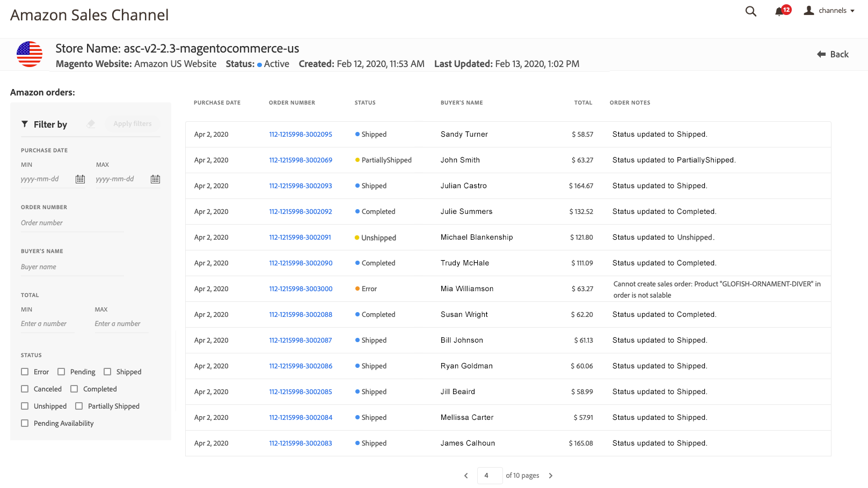The image size is (868, 488).
Task: Click total $ 164.67 for Julian Castro
Action: (581, 186)
